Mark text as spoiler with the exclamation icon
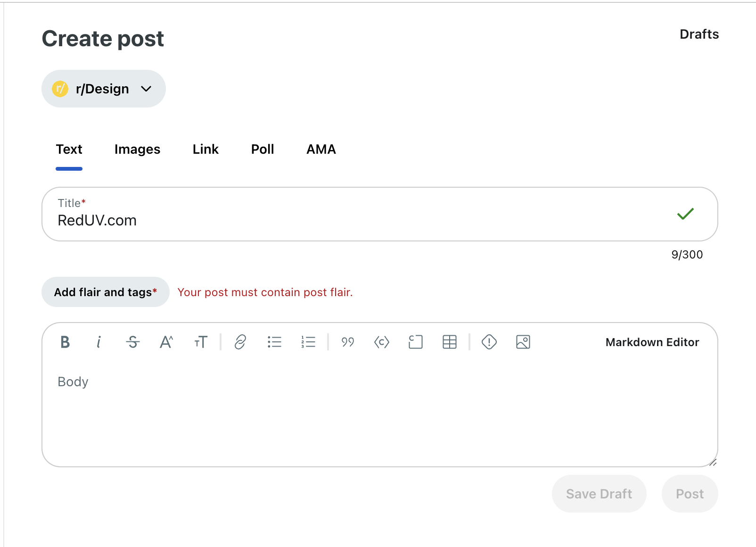Screen dimensions: 756x547 coord(489,342)
